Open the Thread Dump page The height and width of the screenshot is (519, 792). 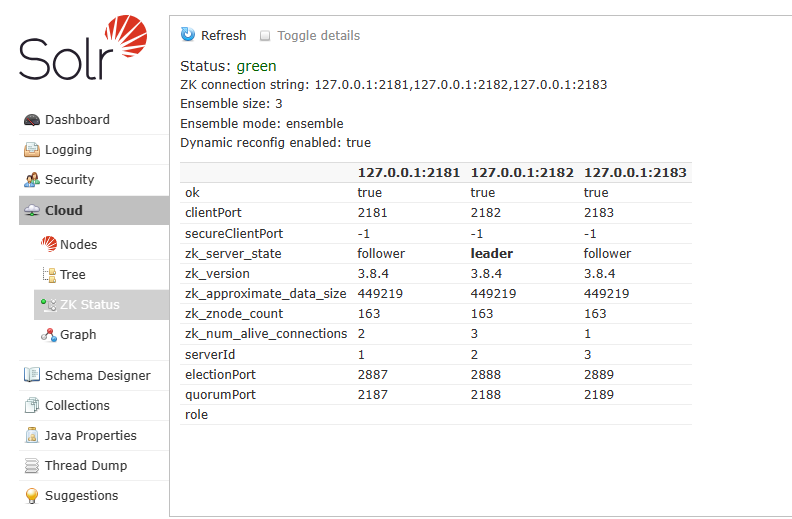pyautogui.click(x=85, y=466)
